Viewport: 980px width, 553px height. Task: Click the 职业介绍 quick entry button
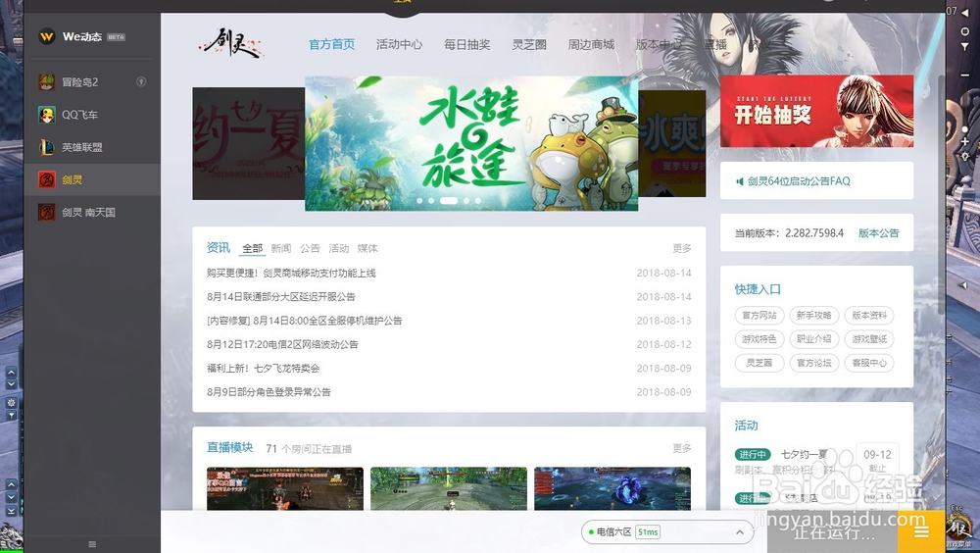pos(814,339)
